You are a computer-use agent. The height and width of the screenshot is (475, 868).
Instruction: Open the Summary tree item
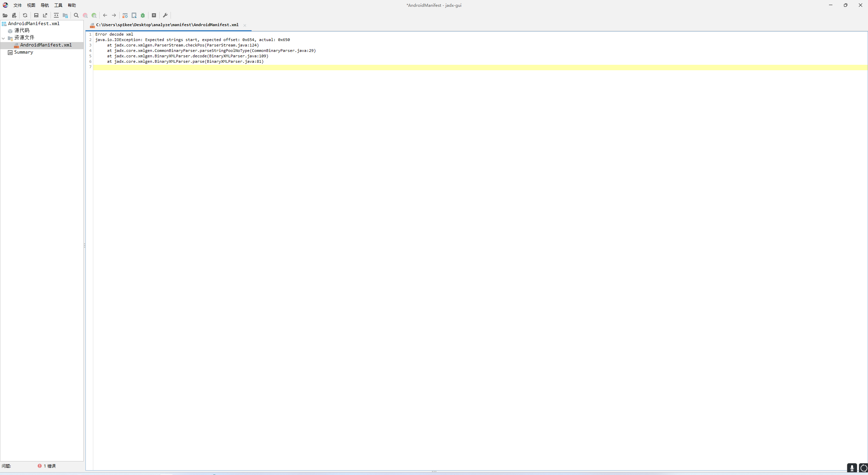click(23, 52)
